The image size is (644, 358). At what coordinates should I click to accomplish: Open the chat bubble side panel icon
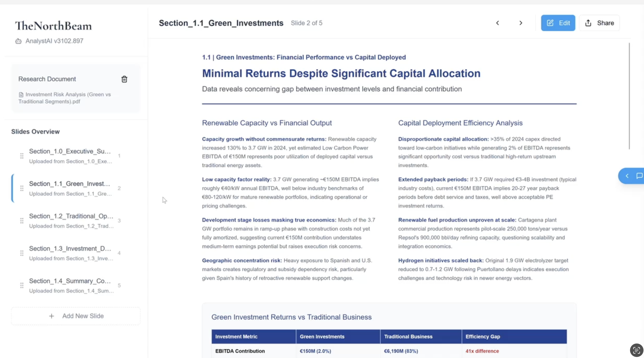(639, 176)
